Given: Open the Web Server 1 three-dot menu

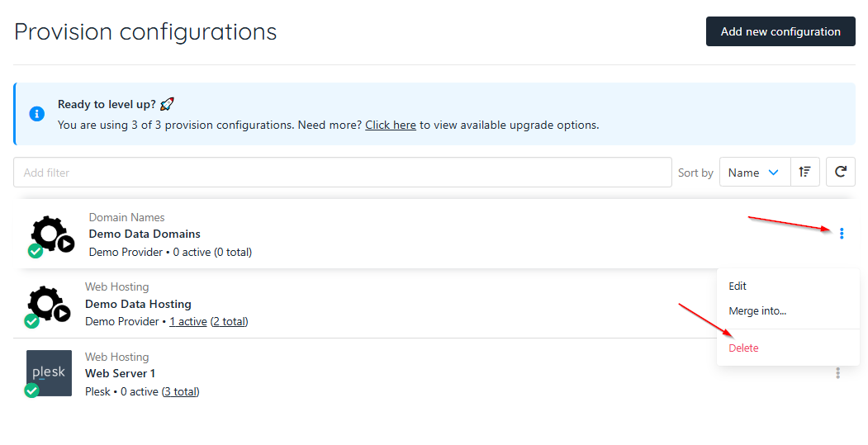Looking at the screenshot, I should click(x=837, y=373).
